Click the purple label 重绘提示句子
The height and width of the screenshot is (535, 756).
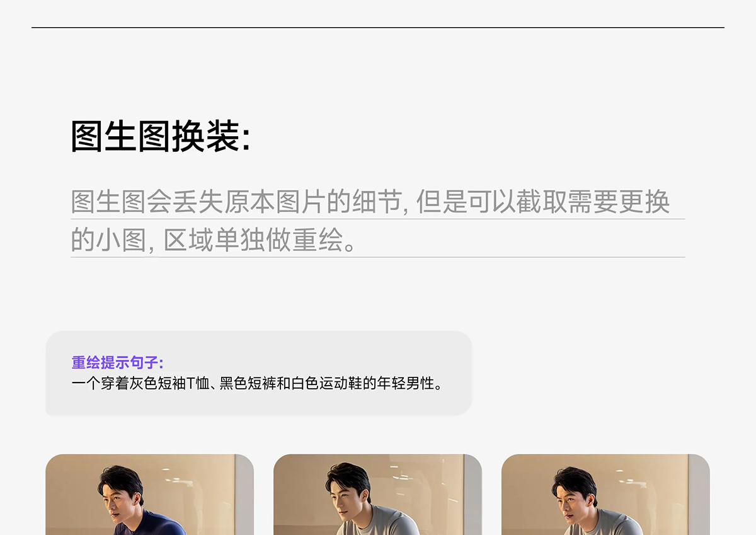coord(117,363)
